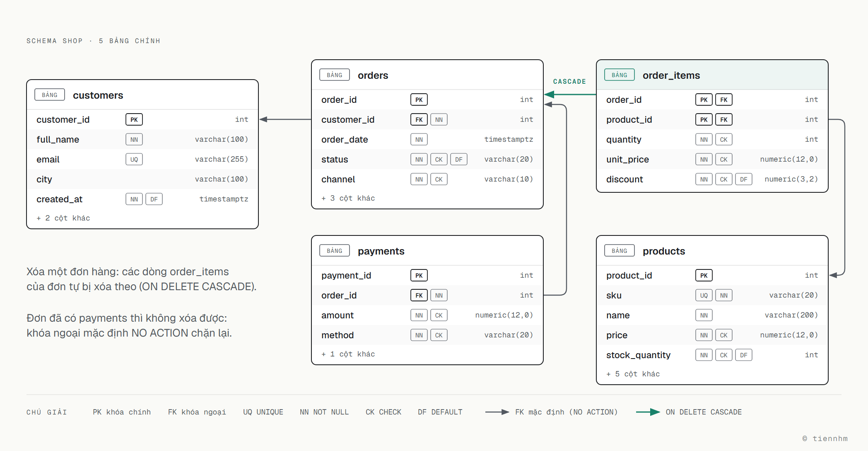Select the discount row in order_items

(x=712, y=179)
